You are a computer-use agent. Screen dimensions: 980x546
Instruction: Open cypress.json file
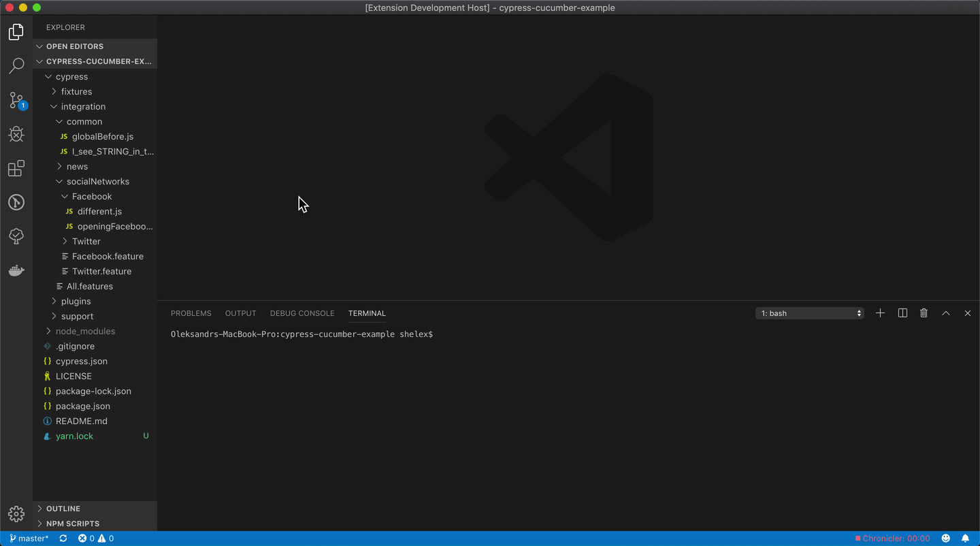pos(95,361)
